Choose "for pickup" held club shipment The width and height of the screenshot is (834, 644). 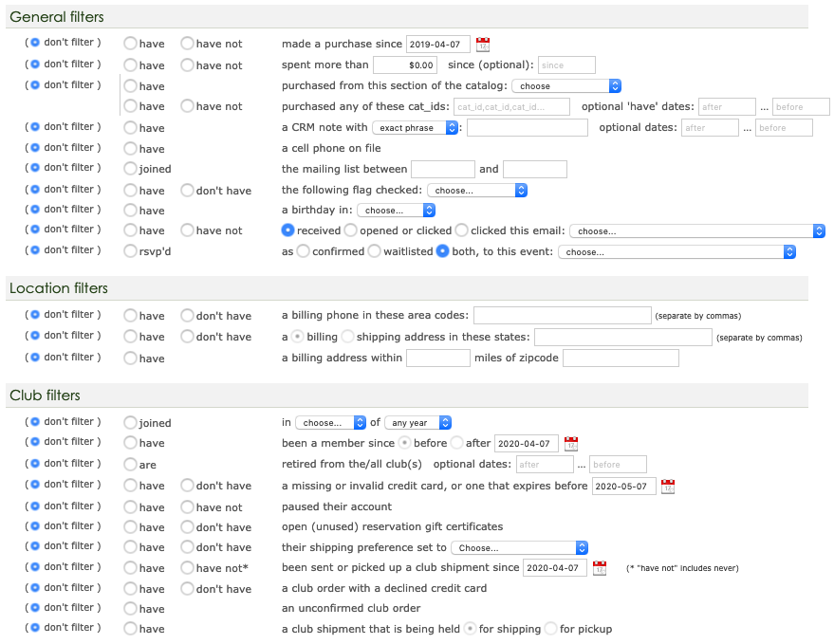(551, 629)
